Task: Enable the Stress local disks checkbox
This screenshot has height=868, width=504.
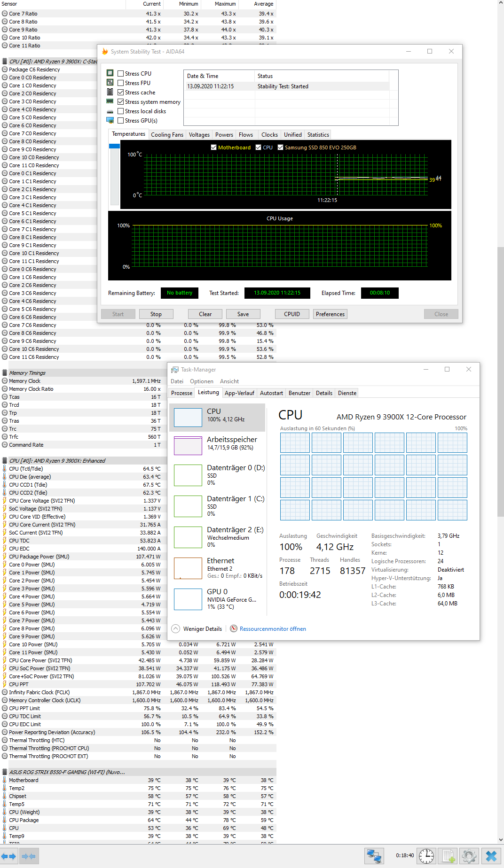Action: [121, 111]
